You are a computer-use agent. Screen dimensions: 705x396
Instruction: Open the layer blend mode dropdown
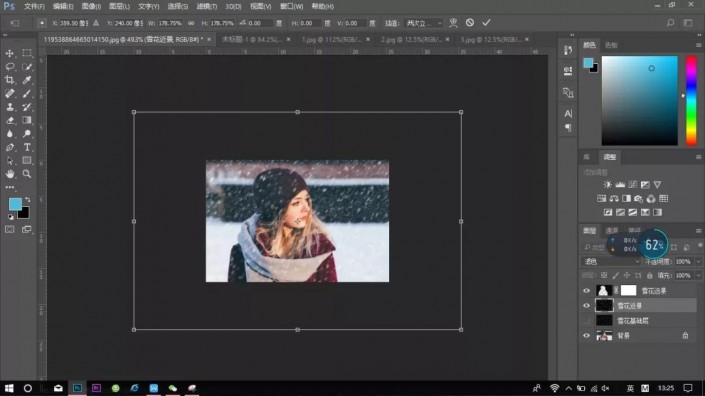click(x=611, y=262)
